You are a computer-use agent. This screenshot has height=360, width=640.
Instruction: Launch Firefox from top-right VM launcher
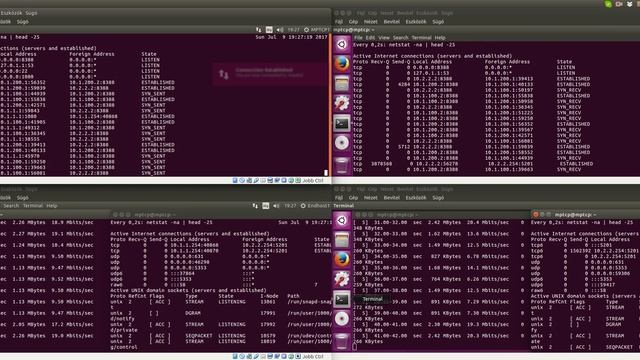342,64
